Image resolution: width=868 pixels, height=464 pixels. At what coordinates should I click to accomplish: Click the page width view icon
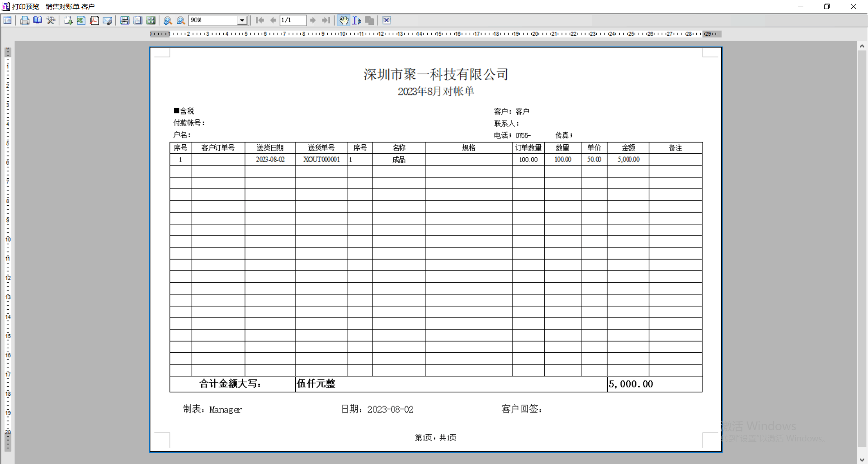coord(125,20)
